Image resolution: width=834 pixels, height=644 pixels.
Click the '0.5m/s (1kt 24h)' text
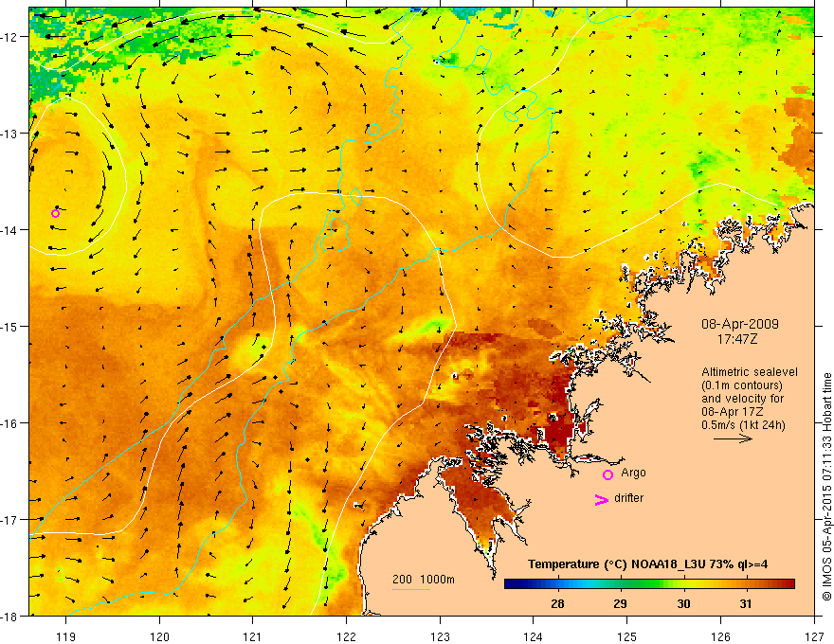coord(743,424)
